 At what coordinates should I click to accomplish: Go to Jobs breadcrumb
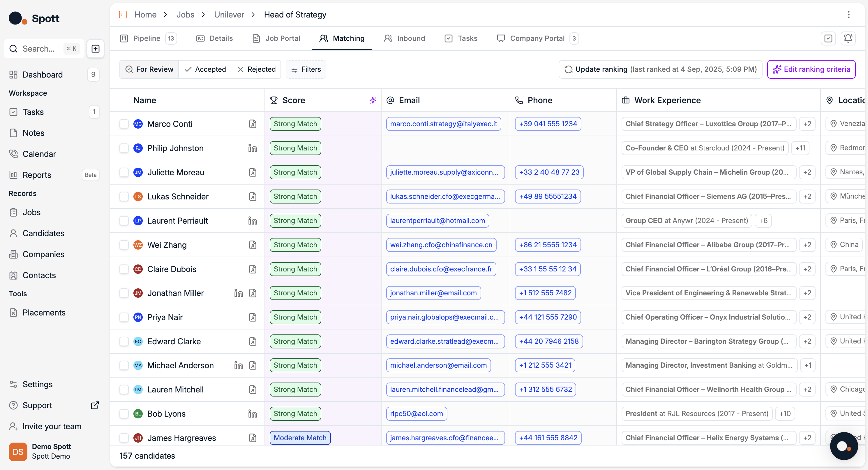(185, 15)
